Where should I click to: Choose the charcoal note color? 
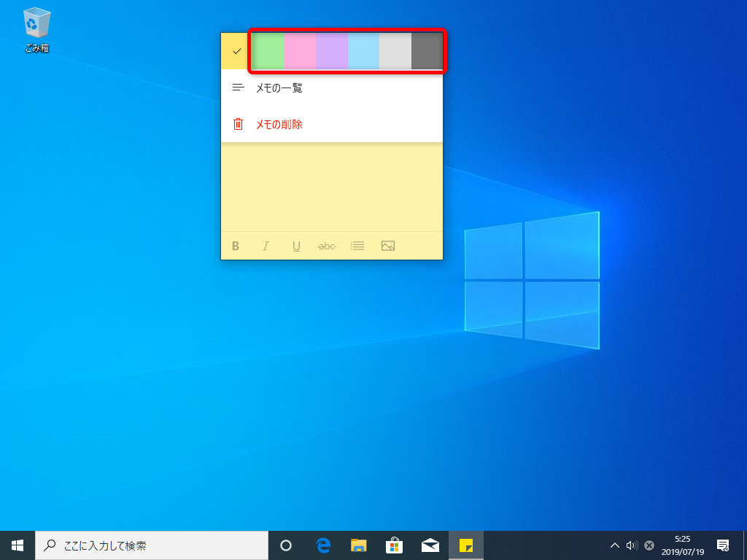[427, 51]
